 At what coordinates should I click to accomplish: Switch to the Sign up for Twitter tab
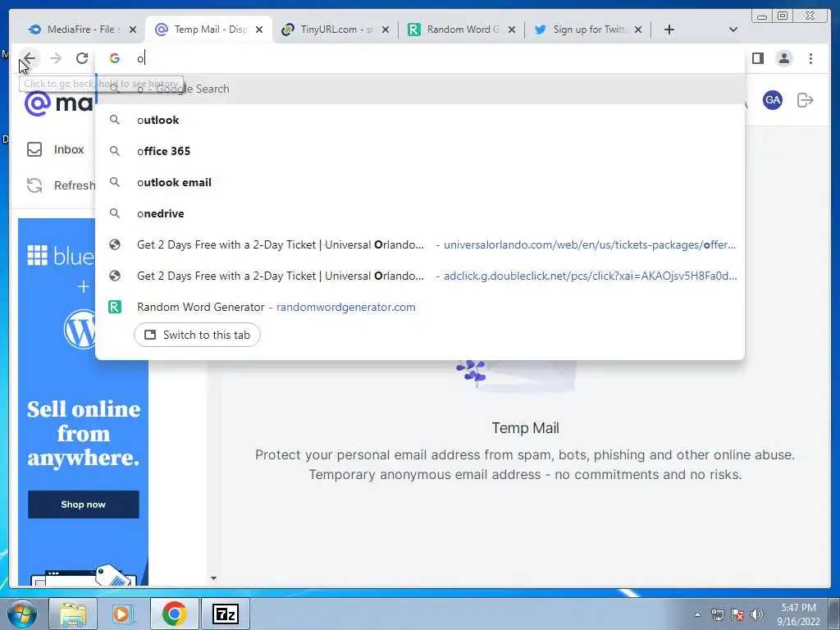click(x=588, y=30)
